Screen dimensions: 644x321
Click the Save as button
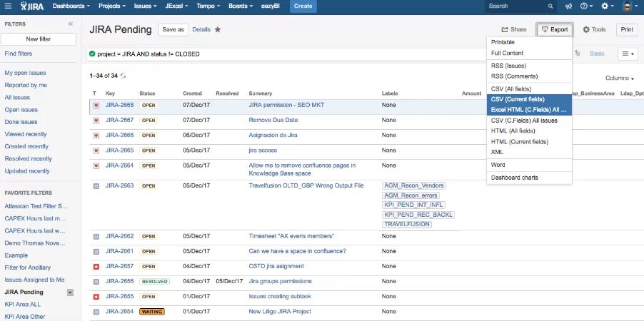[173, 29]
